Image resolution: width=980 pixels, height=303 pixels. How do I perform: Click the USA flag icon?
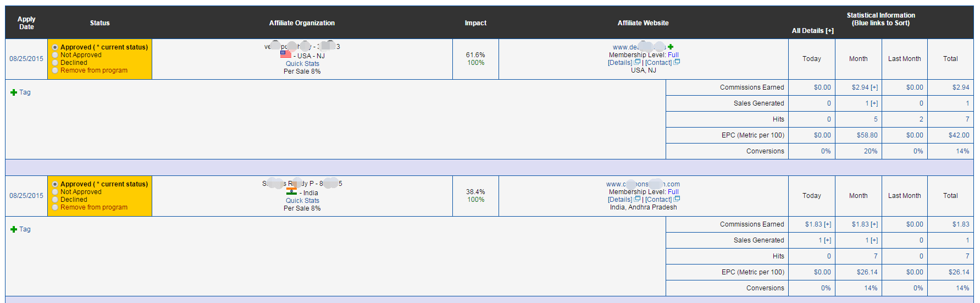286,54
